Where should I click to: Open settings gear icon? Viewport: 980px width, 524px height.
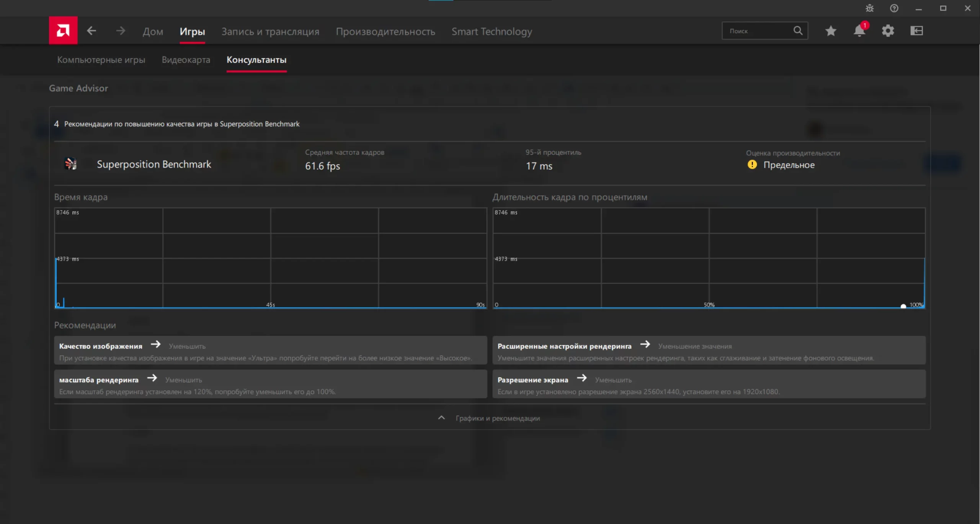pos(888,31)
